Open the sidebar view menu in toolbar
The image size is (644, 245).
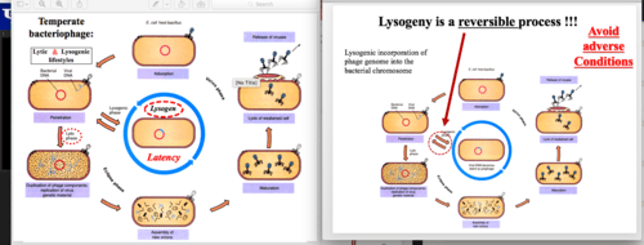point(21,4)
